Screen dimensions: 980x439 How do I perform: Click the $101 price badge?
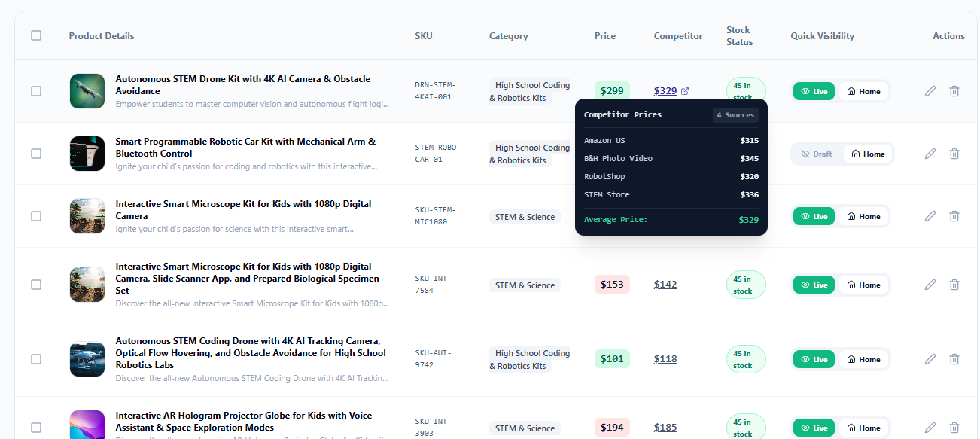pos(612,359)
